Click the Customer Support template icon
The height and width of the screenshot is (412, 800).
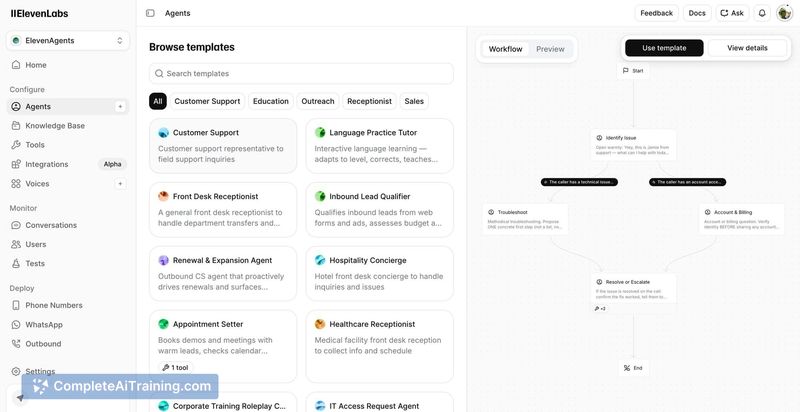163,133
